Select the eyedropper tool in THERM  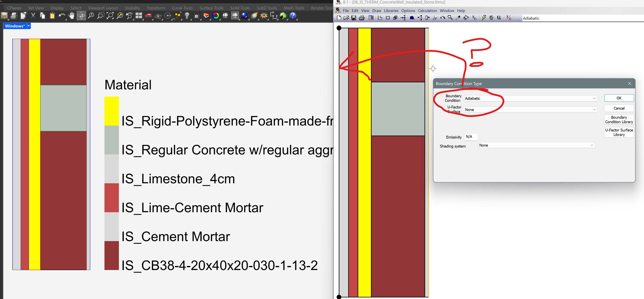coord(458,18)
